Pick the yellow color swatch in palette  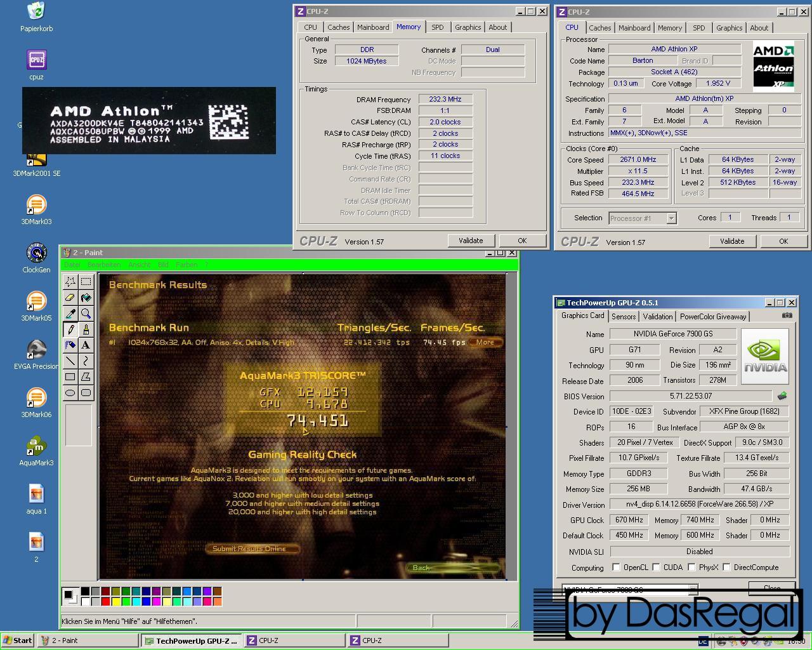(115, 601)
